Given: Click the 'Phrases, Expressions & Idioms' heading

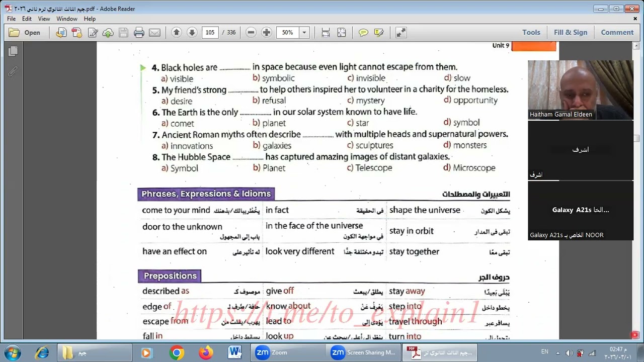Looking at the screenshot, I should click(206, 194).
